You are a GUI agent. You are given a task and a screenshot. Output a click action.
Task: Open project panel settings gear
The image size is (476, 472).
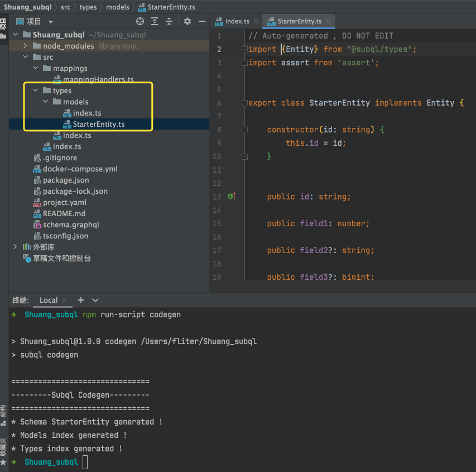[187, 21]
